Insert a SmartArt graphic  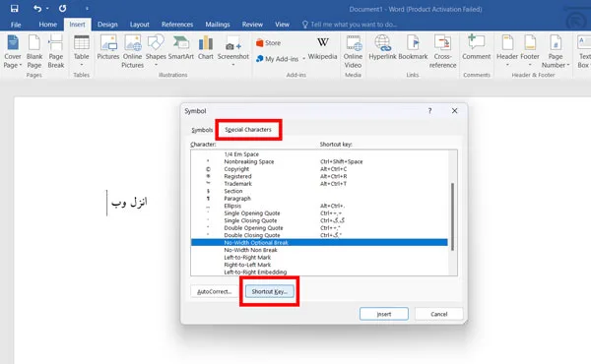(x=181, y=47)
